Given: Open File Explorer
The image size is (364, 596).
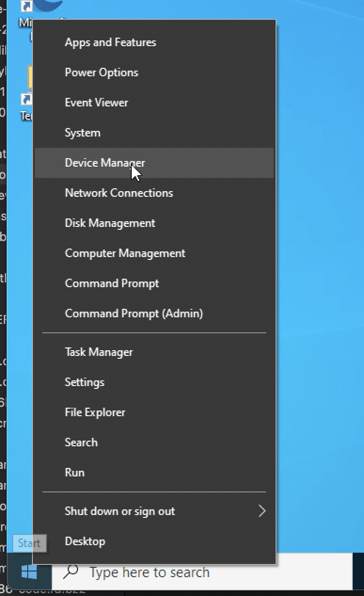Looking at the screenshot, I should tap(154, 412).
